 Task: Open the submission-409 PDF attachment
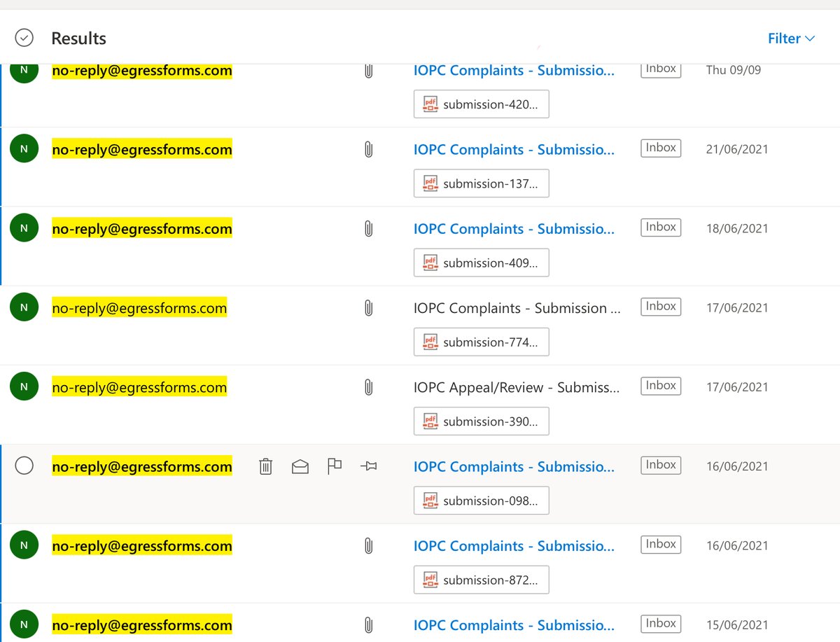[x=482, y=263]
